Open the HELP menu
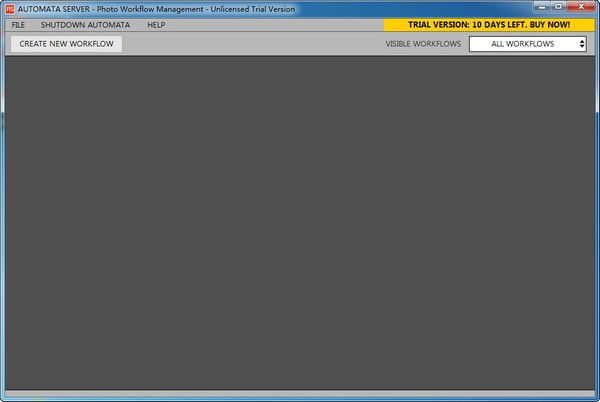Viewport: 600px width, 402px height. tap(156, 24)
